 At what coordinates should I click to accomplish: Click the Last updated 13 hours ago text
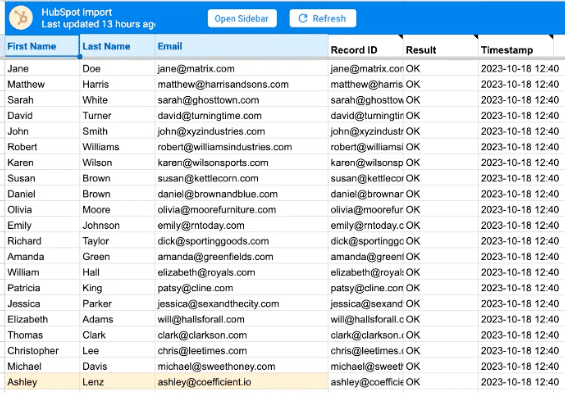[98, 24]
